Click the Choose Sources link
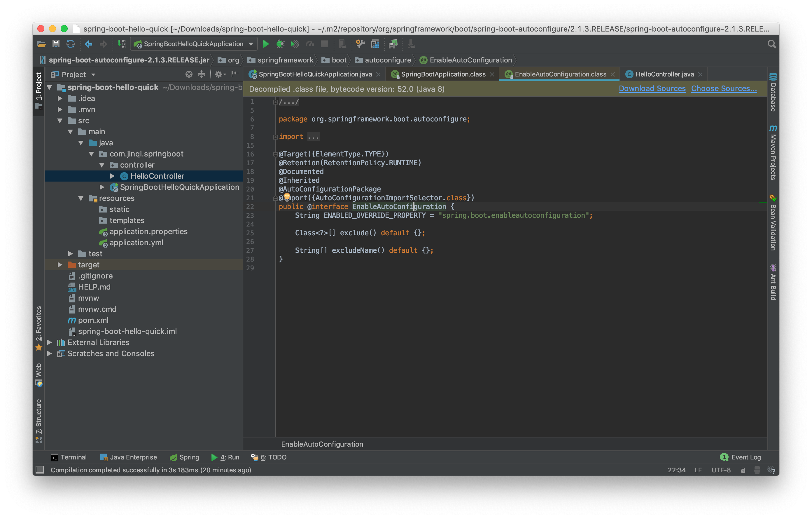The image size is (812, 519). click(x=724, y=88)
